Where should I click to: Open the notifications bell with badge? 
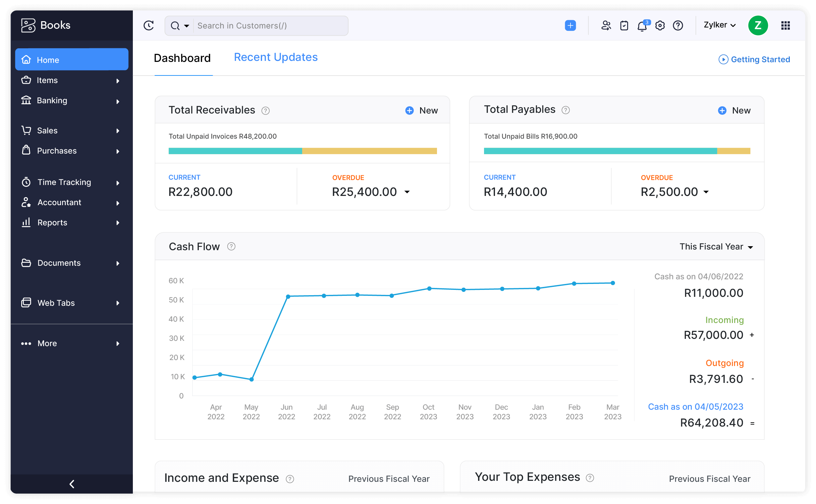tap(642, 25)
